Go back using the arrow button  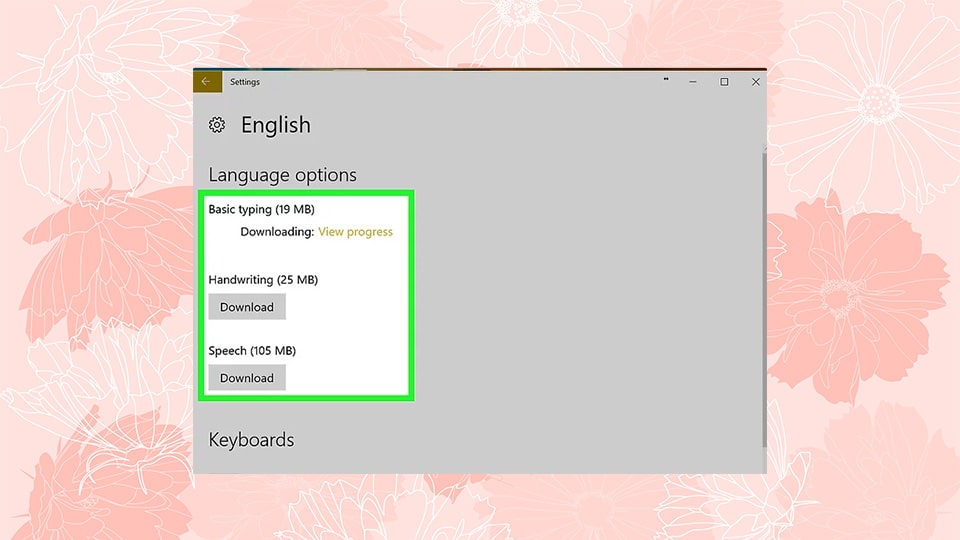206,82
